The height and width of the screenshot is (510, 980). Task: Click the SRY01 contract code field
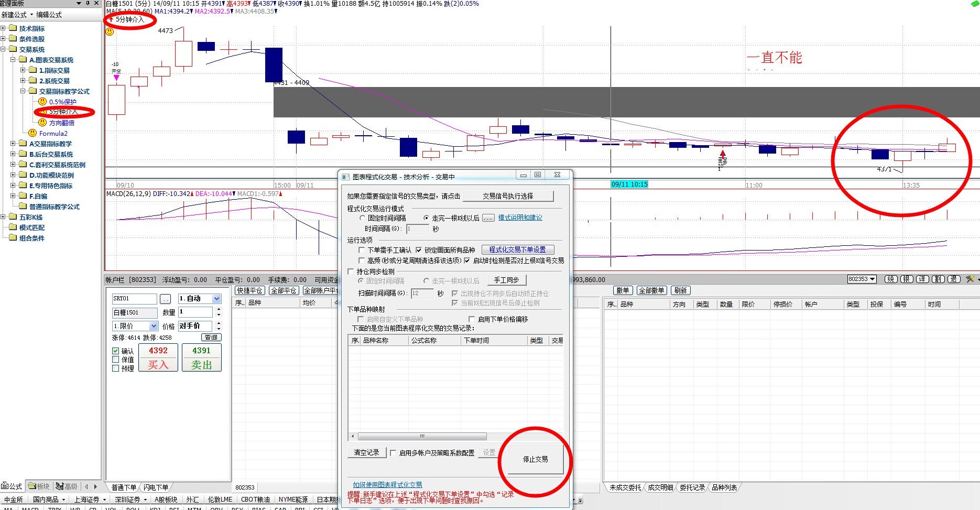pyautogui.click(x=135, y=299)
